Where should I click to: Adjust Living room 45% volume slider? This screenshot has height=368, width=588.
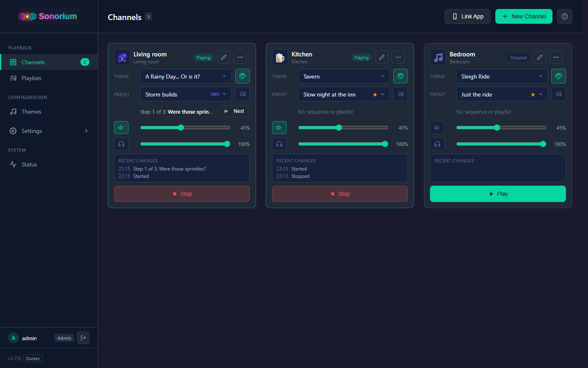tap(185, 128)
